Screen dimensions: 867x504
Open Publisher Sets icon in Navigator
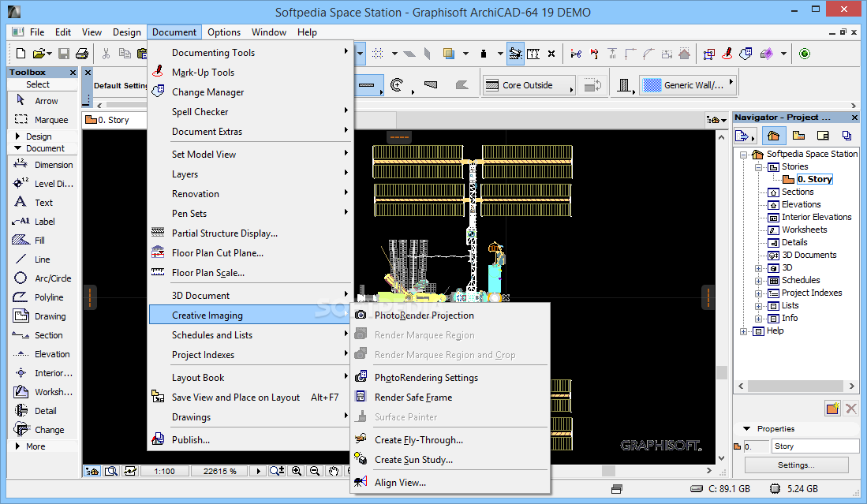click(846, 136)
